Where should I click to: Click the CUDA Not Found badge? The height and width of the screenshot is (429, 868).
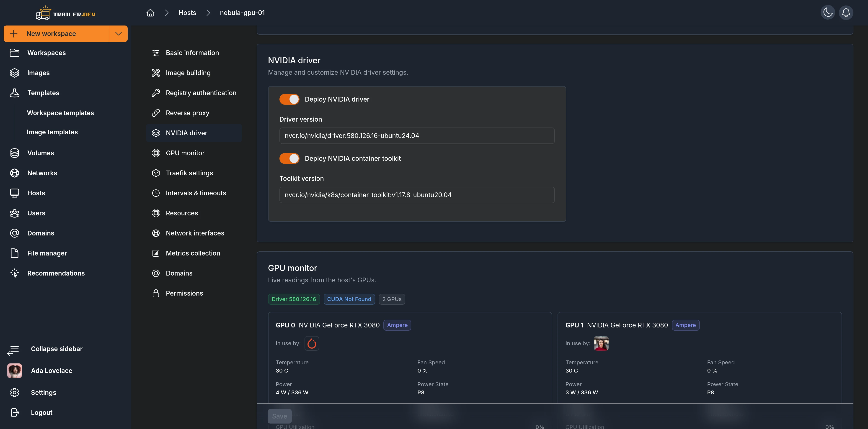click(x=349, y=299)
